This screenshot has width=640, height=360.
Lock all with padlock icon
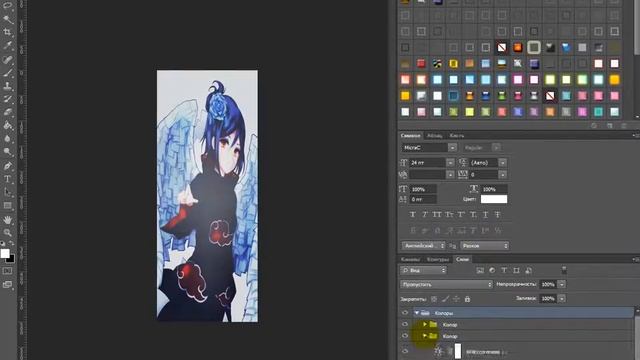(467, 299)
